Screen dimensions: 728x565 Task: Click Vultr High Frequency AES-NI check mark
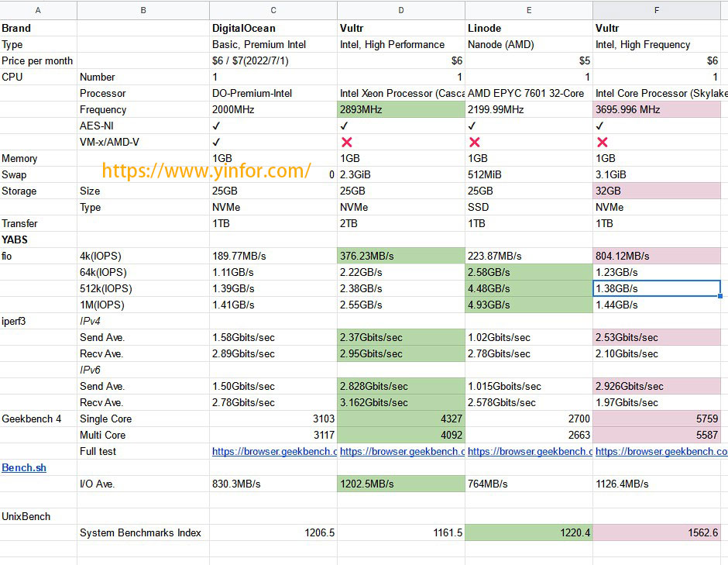click(600, 126)
